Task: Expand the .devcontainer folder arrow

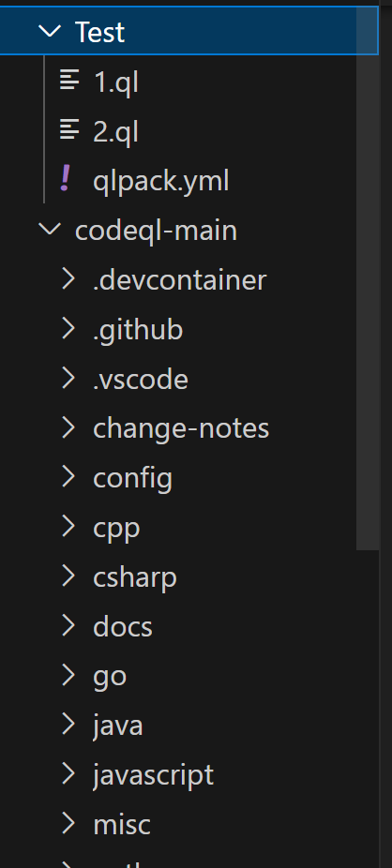Action: pyautogui.click(x=68, y=279)
